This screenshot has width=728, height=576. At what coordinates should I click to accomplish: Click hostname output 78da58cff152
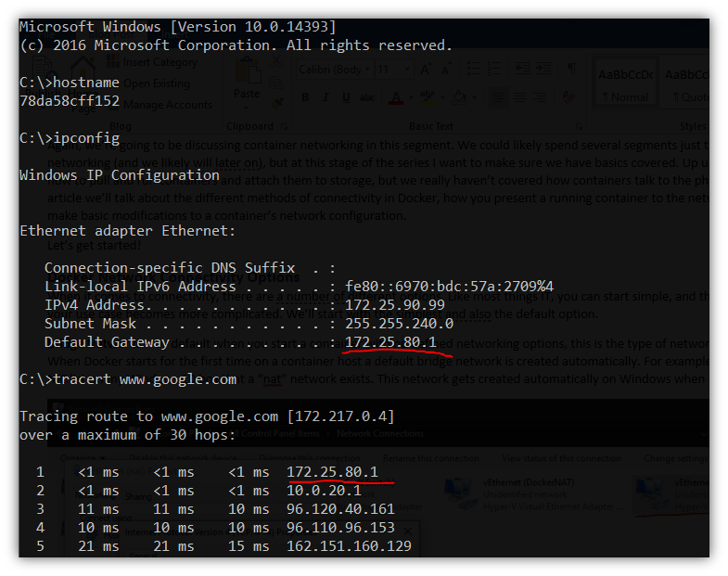[x=70, y=101]
